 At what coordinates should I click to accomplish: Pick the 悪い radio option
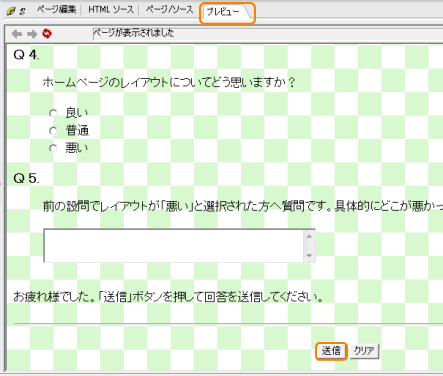click(x=53, y=148)
